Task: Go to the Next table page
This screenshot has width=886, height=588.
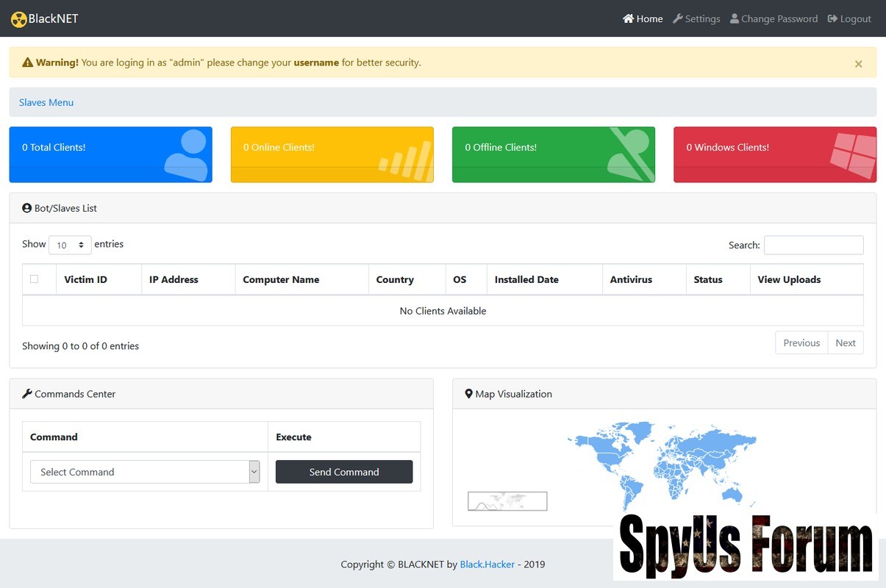Action: pos(845,343)
